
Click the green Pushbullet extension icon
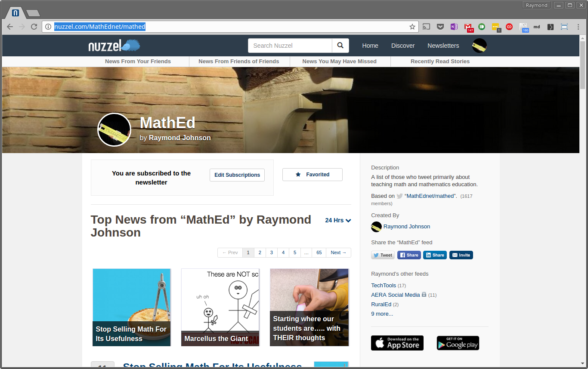482,27
